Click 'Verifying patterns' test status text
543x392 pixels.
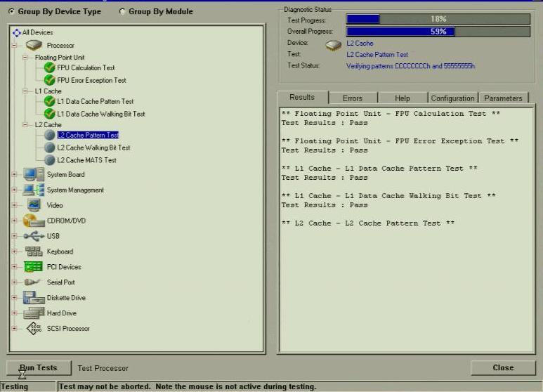(410, 66)
